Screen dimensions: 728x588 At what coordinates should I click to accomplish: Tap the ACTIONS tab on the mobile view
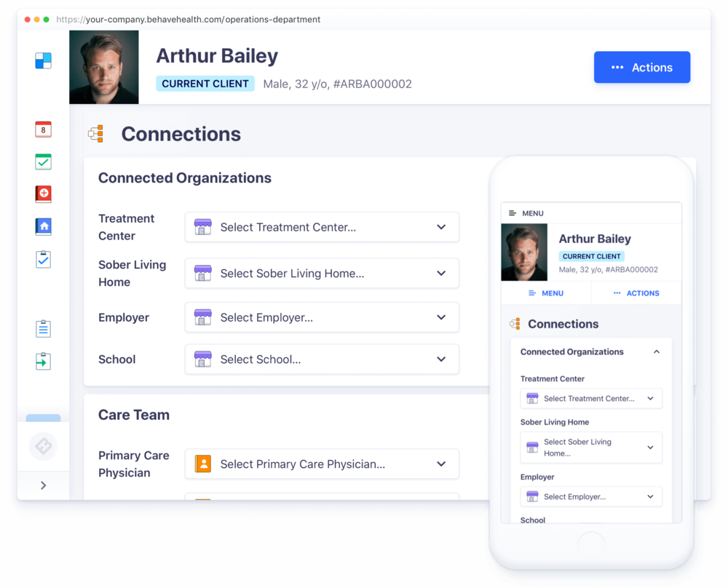point(636,293)
